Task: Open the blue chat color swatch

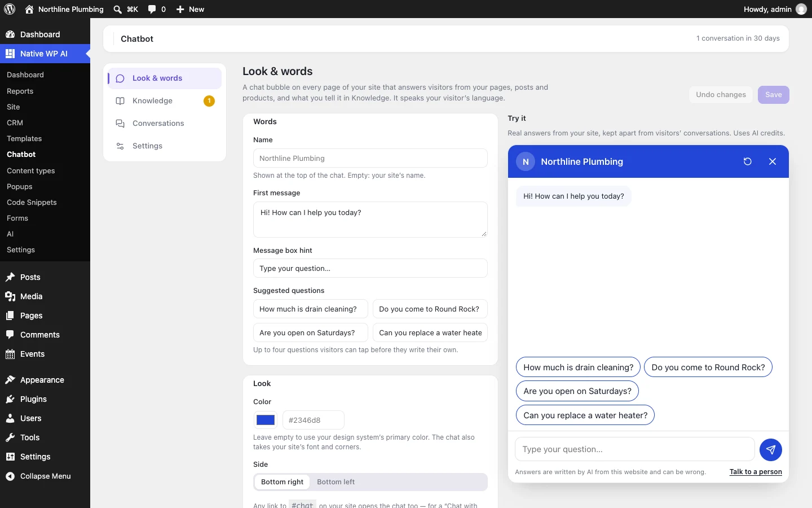Action: [x=266, y=420]
